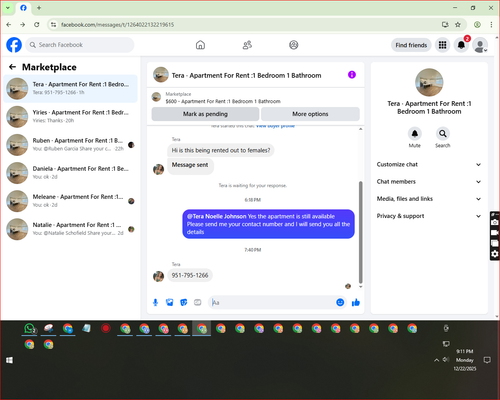Focus the Search Facebook field

(80, 45)
